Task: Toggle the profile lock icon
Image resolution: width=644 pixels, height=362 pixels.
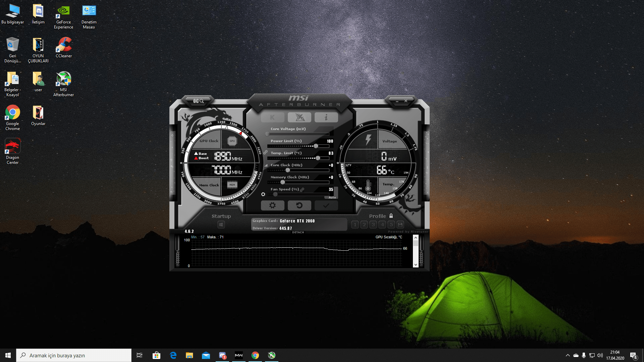Action: [391, 216]
